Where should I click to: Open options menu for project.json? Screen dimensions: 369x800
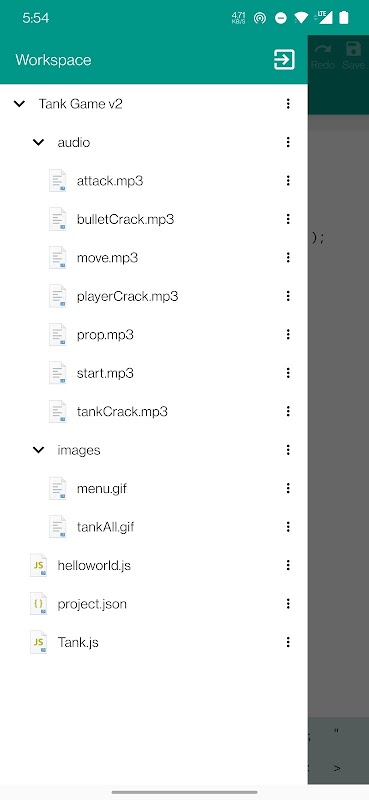288,604
